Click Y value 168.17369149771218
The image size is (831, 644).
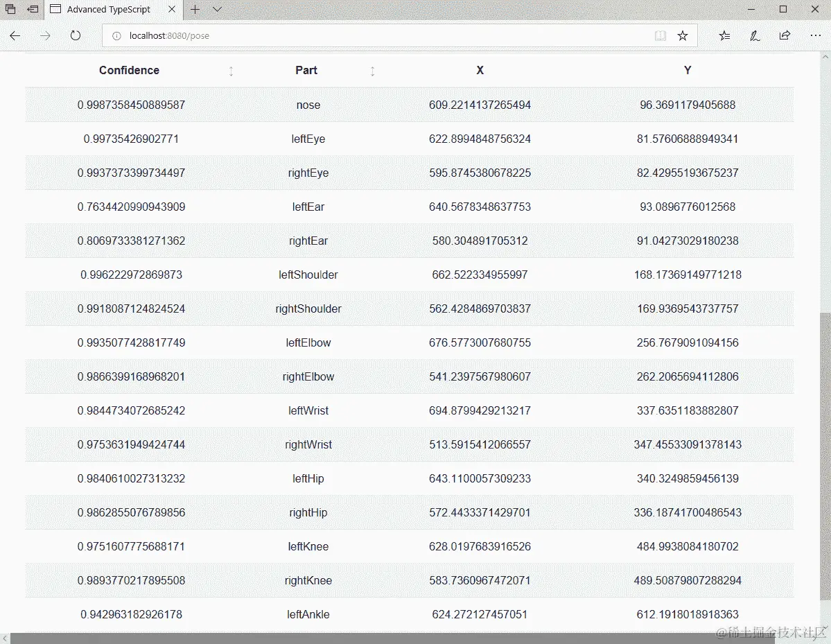click(x=688, y=275)
